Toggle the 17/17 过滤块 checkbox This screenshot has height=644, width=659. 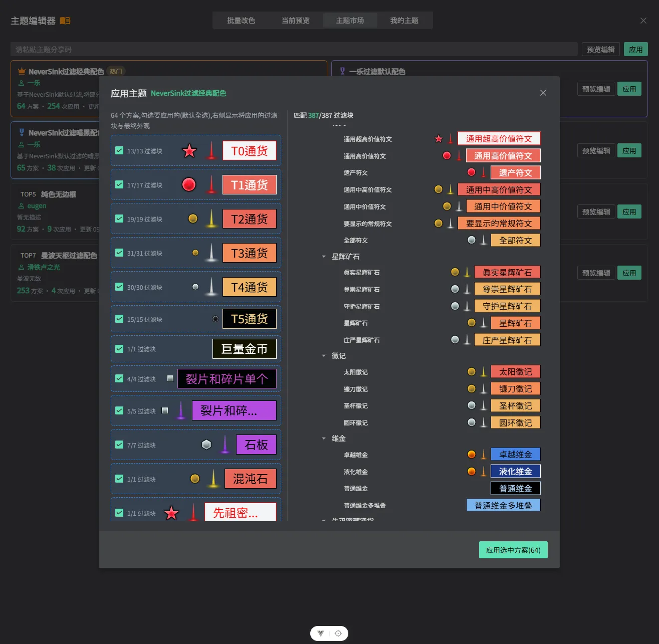point(119,184)
